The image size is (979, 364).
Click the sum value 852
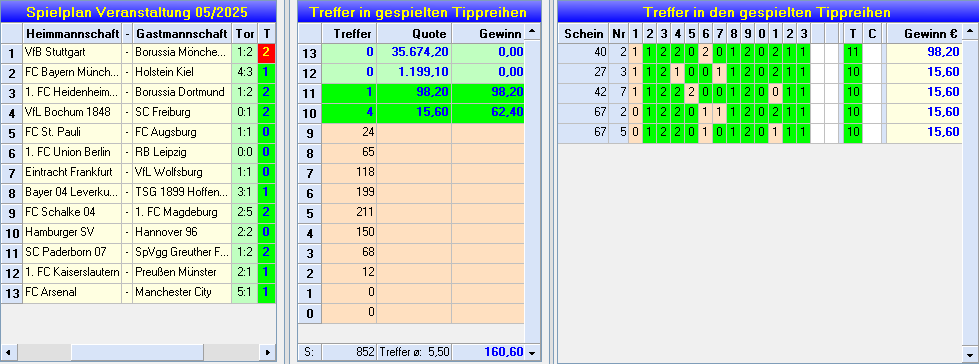(x=349, y=352)
